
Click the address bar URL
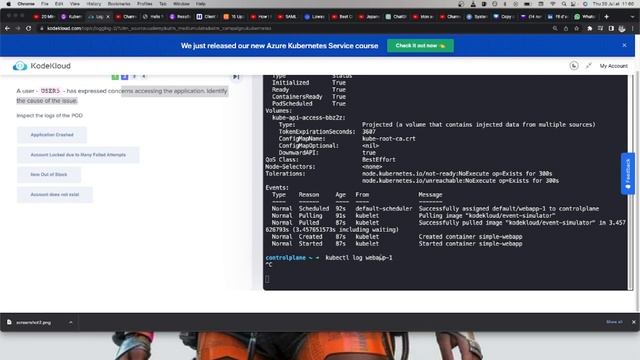point(159,29)
